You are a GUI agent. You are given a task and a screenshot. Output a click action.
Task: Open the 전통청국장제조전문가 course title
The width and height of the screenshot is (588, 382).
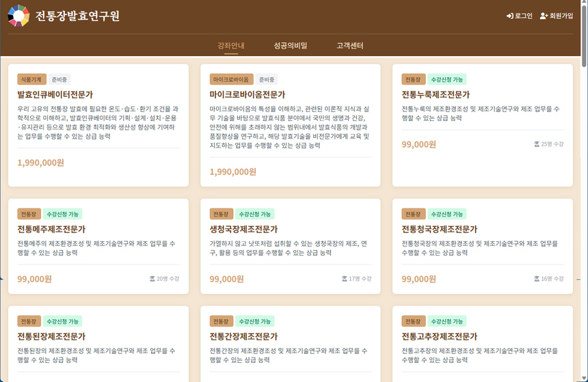coord(440,229)
